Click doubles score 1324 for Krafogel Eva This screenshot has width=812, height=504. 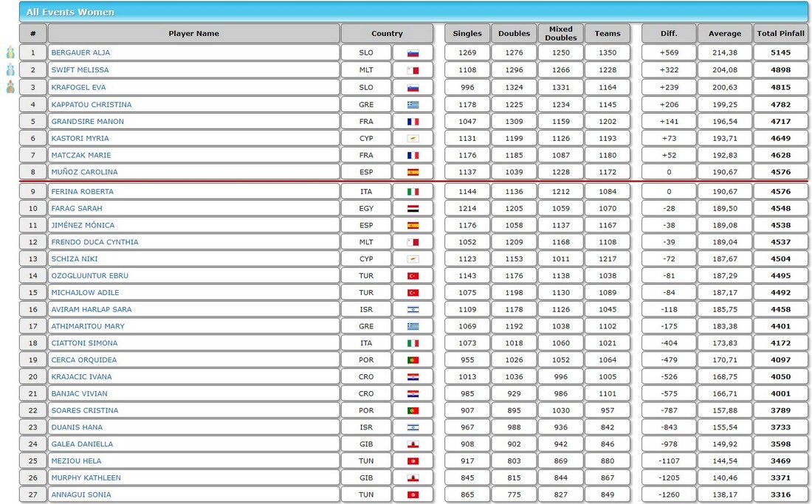[x=514, y=87]
